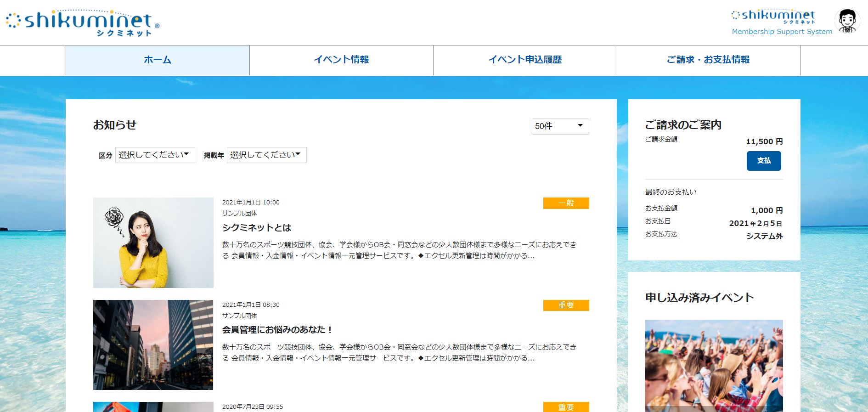The width and height of the screenshot is (868, 412).
Task: Click the description text under 会員管理にお悩みのあなた！
Action: tap(399, 353)
